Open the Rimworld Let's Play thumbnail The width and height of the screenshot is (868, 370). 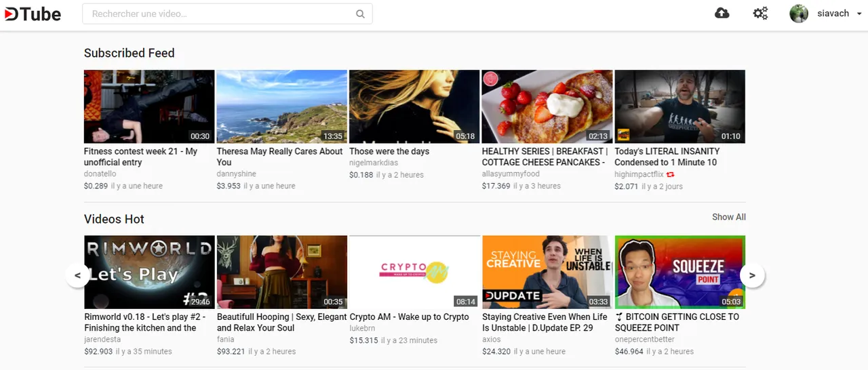coord(149,272)
